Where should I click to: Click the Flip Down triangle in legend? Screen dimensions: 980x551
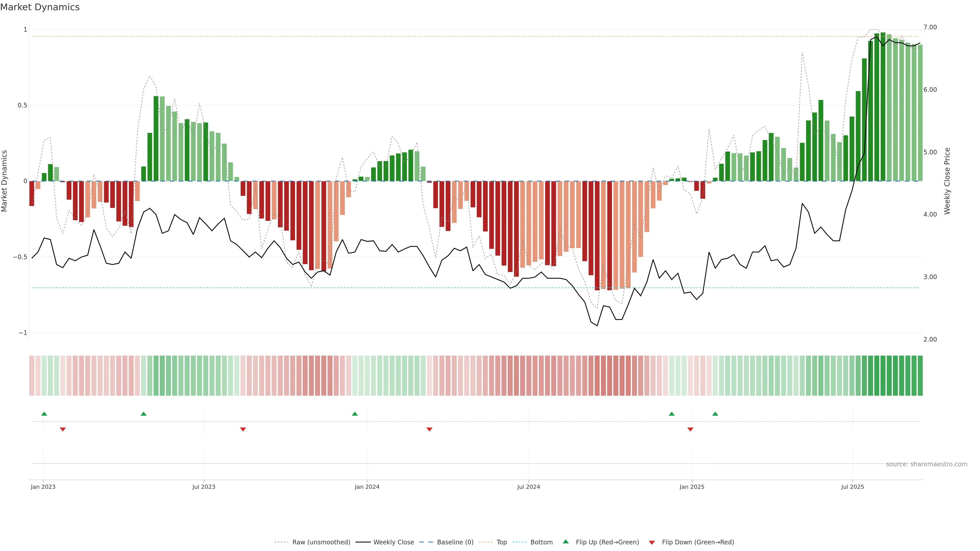pyautogui.click(x=652, y=542)
